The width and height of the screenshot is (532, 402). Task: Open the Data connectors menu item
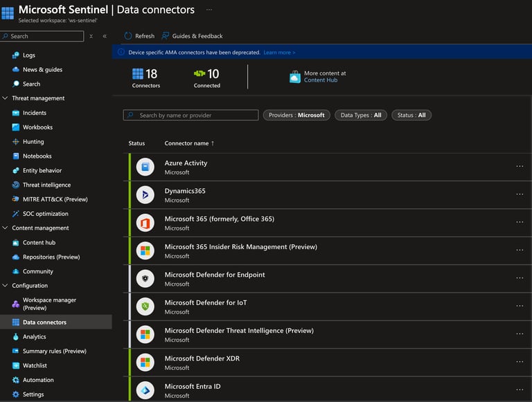[56, 322]
